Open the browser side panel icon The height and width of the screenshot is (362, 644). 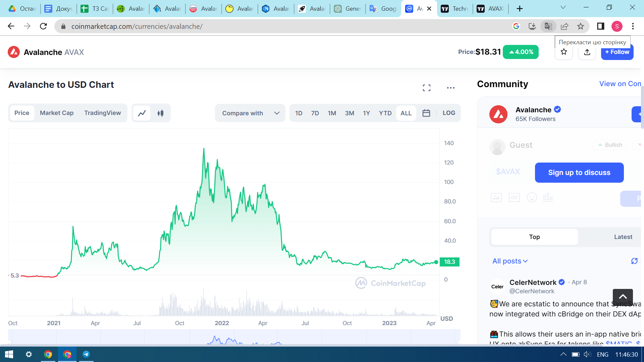click(x=601, y=26)
